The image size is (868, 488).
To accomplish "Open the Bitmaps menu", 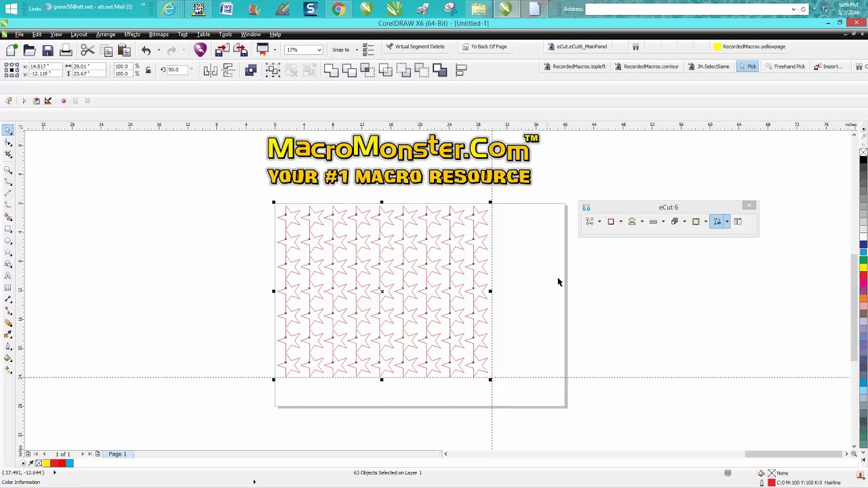I will tap(159, 35).
